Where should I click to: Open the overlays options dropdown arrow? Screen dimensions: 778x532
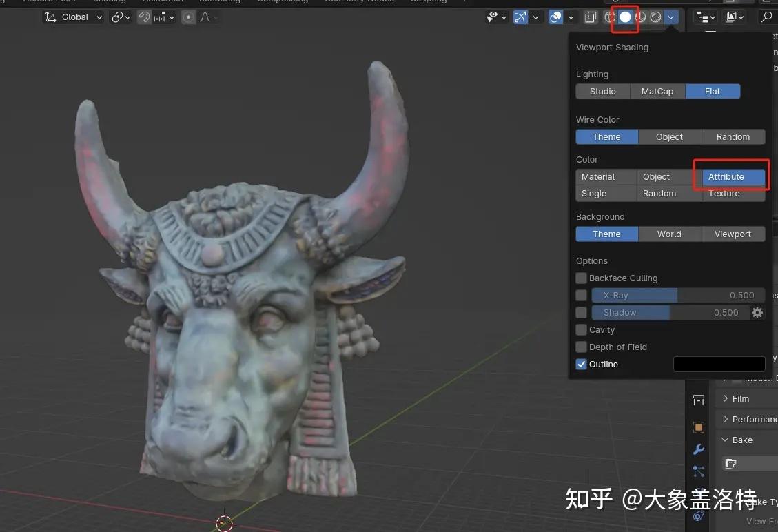tap(571, 17)
